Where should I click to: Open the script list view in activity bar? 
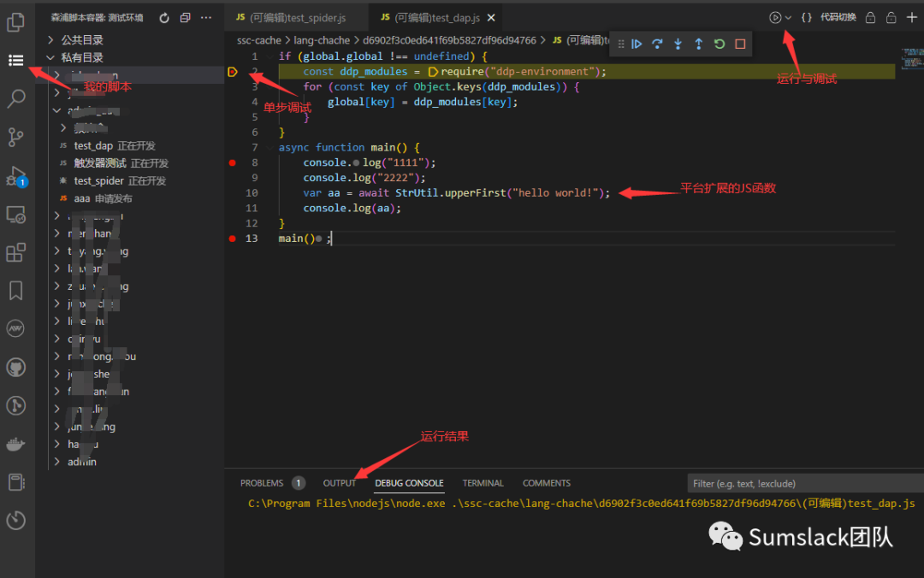point(16,60)
